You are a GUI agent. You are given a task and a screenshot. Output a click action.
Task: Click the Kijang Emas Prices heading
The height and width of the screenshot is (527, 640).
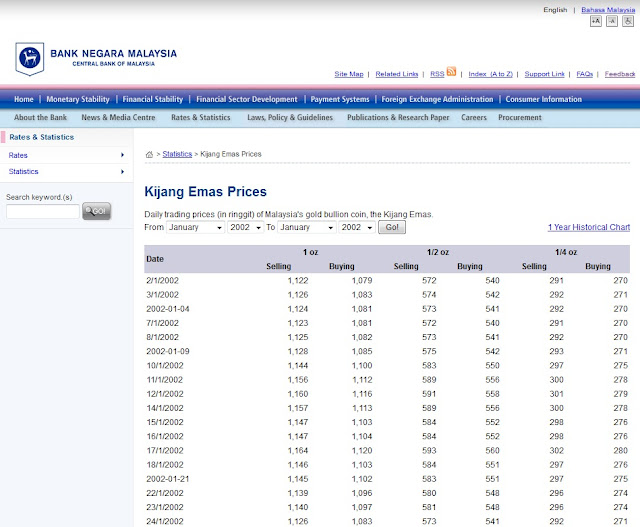[x=205, y=191]
